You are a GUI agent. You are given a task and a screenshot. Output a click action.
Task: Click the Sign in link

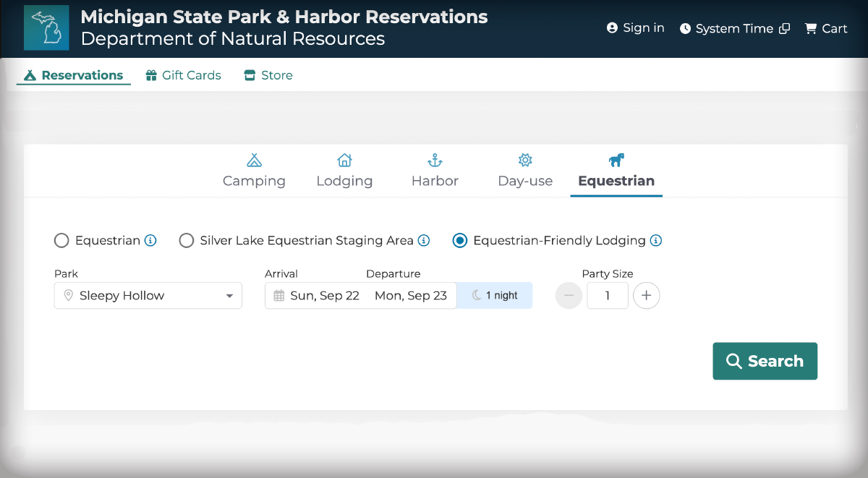coord(635,27)
